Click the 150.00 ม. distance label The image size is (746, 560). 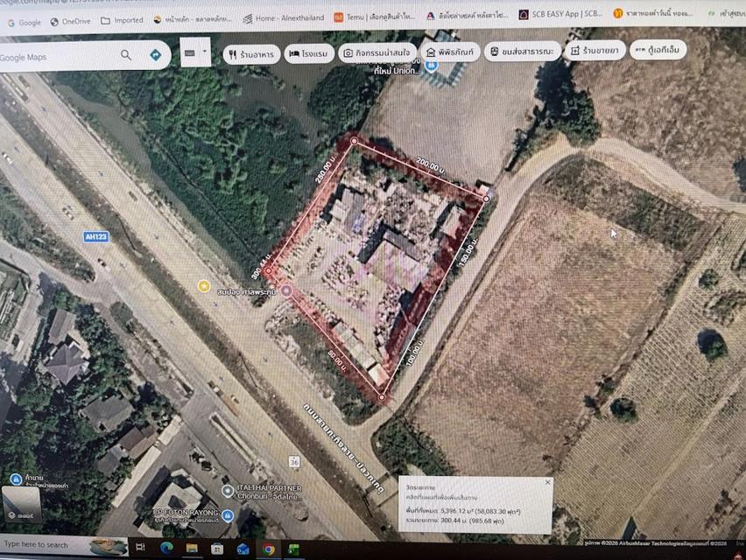pyautogui.click(x=468, y=252)
